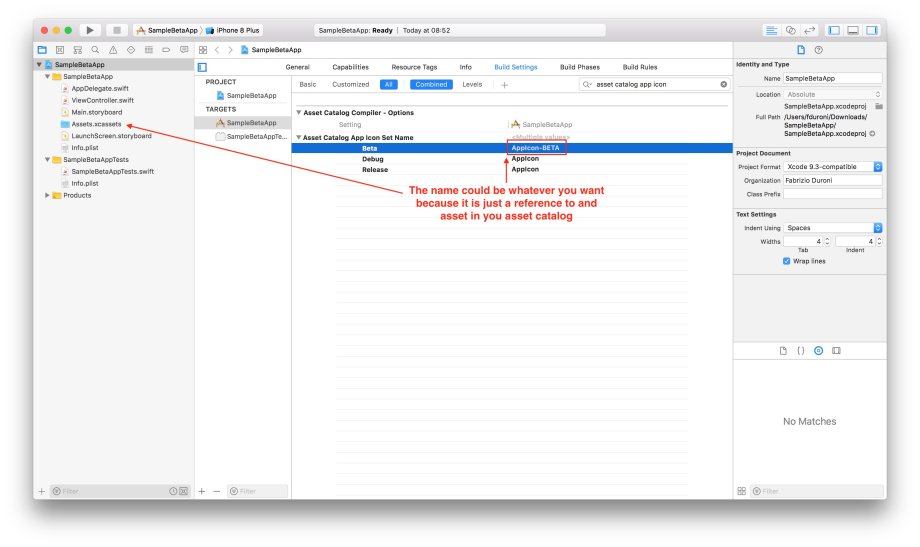Toggle the Debug area visibility
Screen dimensions: 920x547
(853, 30)
